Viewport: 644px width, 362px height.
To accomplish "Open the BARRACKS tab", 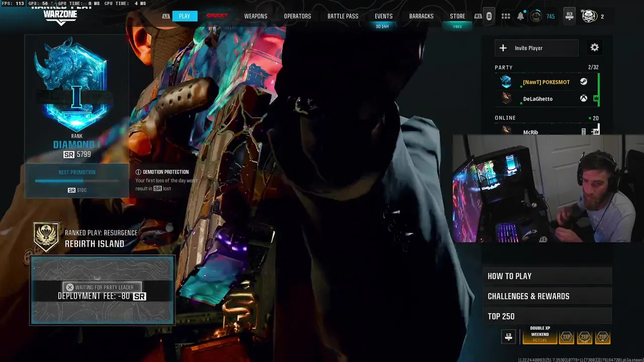I will click(x=421, y=16).
